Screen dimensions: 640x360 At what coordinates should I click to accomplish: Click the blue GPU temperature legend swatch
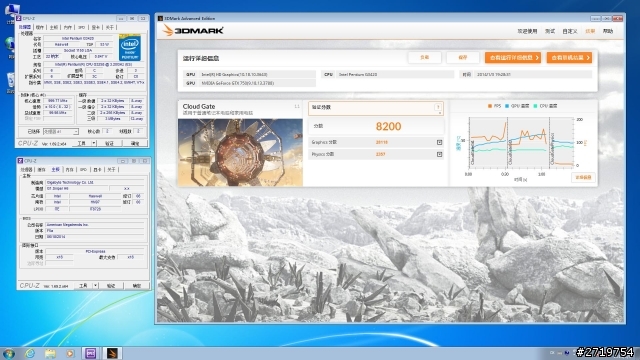507,106
